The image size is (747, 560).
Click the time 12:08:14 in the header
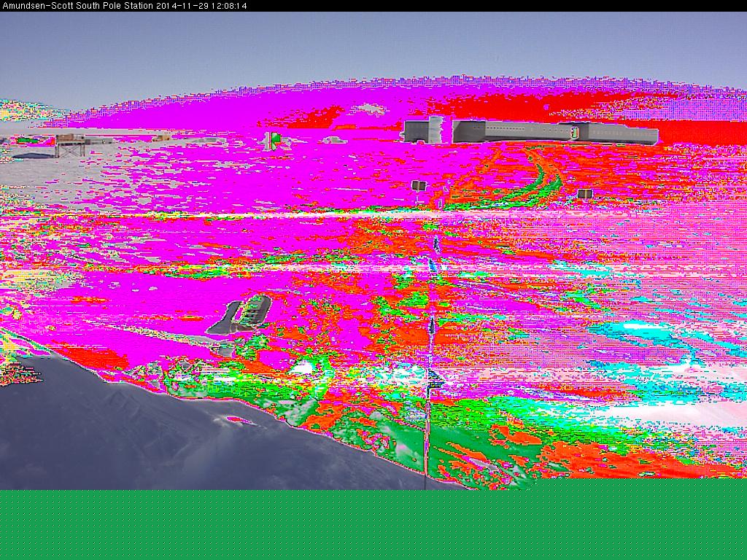point(228,6)
